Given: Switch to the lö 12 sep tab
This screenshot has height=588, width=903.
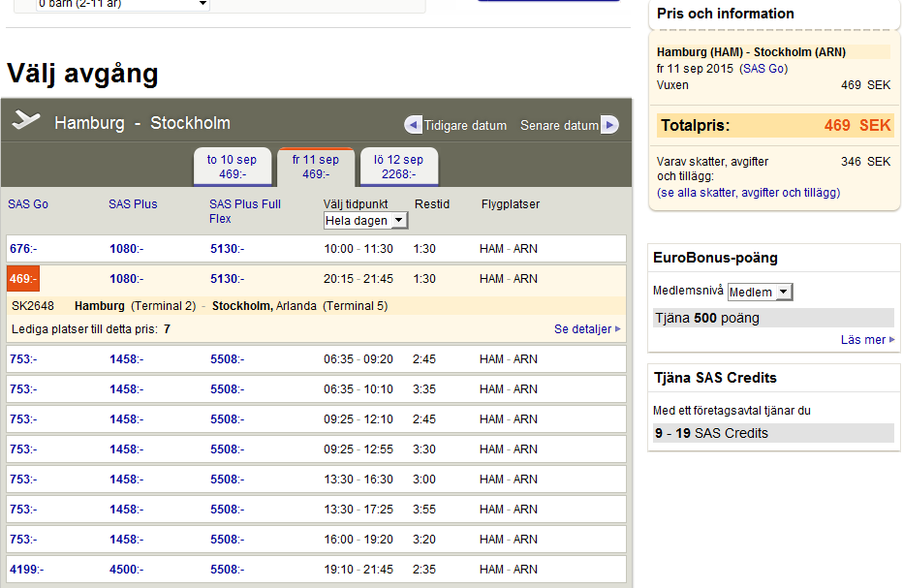Looking at the screenshot, I should tap(398, 167).
